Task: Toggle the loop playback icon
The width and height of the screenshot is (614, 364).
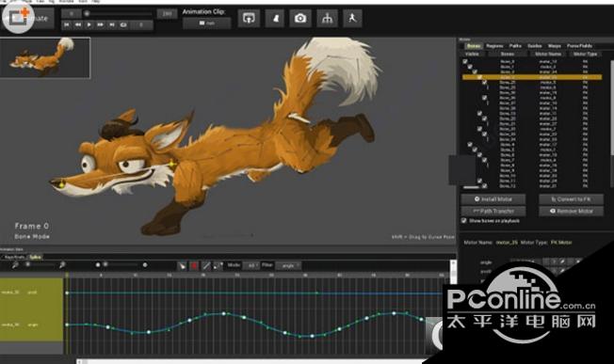Action: (123, 24)
